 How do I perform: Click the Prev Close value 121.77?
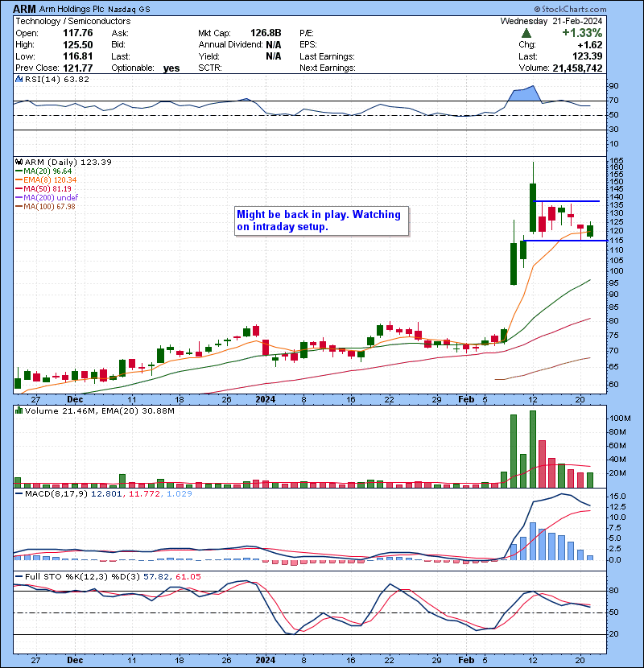(78, 68)
